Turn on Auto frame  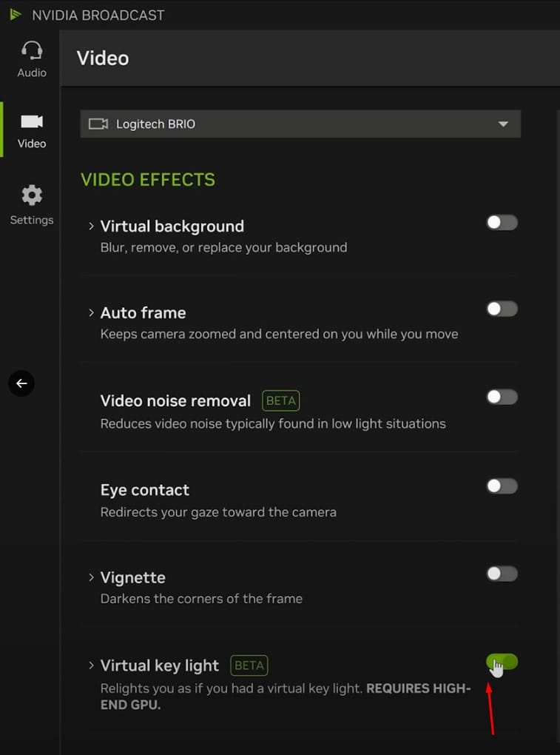pyautogui.click(x=502, y=309)
